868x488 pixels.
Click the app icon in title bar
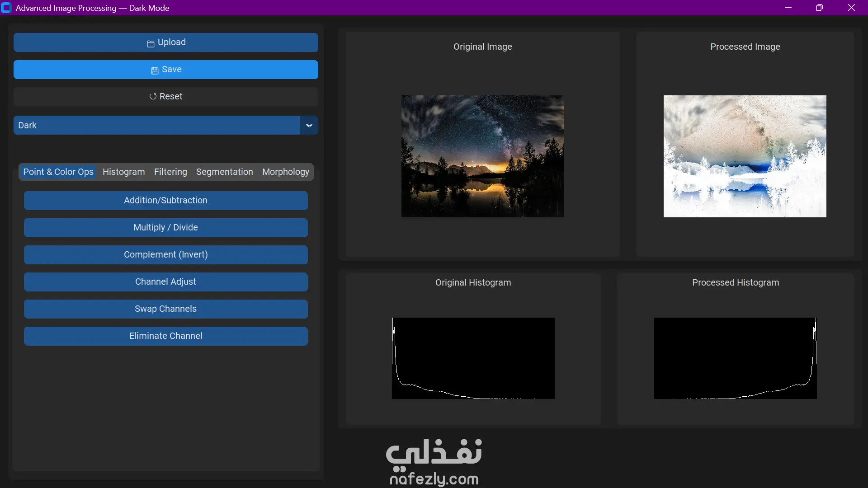(6, 8)
